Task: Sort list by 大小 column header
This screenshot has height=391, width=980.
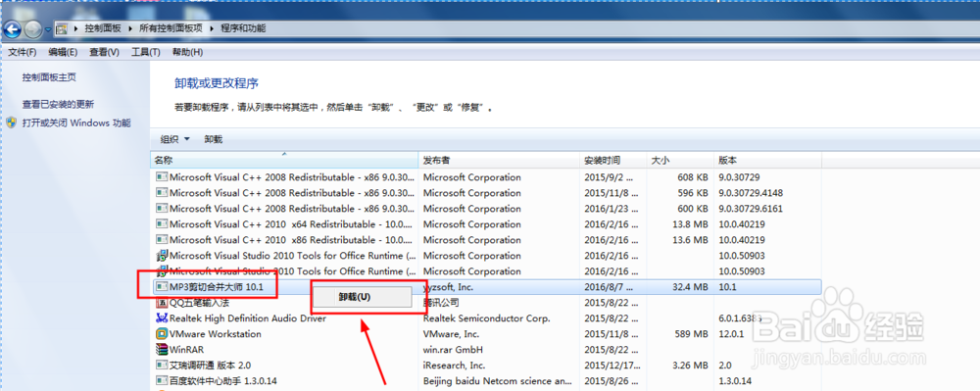Action: (680, 161)
